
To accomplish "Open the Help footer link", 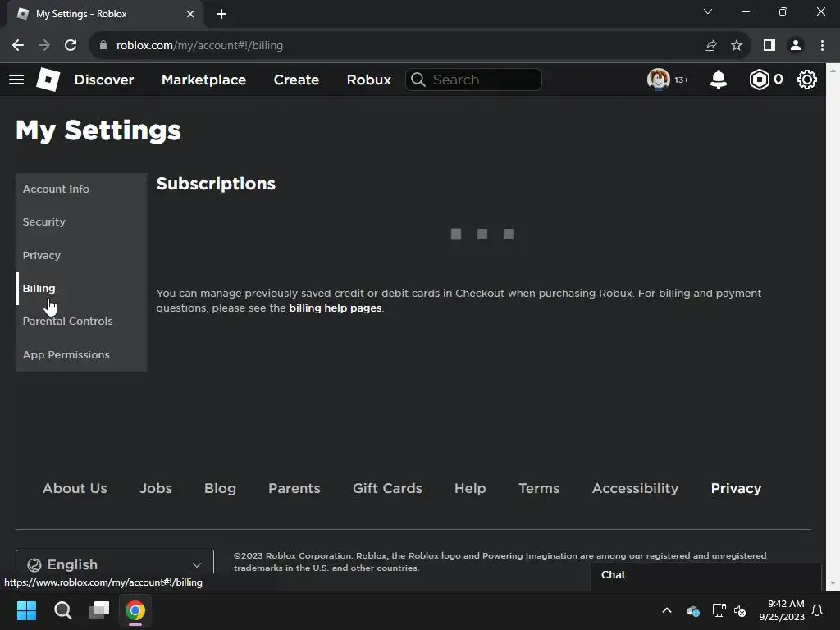I will [470, 489].
